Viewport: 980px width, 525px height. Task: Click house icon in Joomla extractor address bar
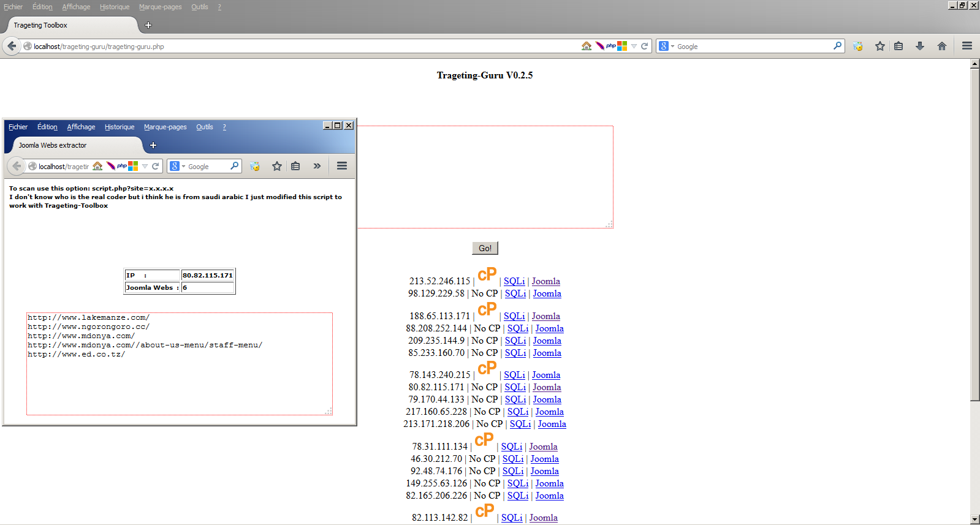point(97,166)
